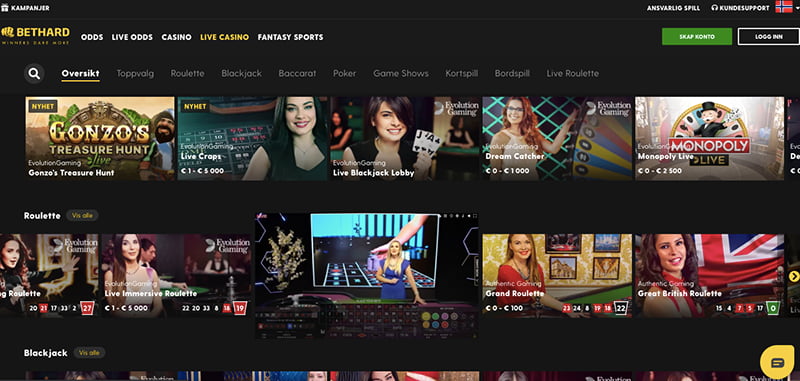Open the enlarged roulette preview with blonde dealer

(366, 275)
